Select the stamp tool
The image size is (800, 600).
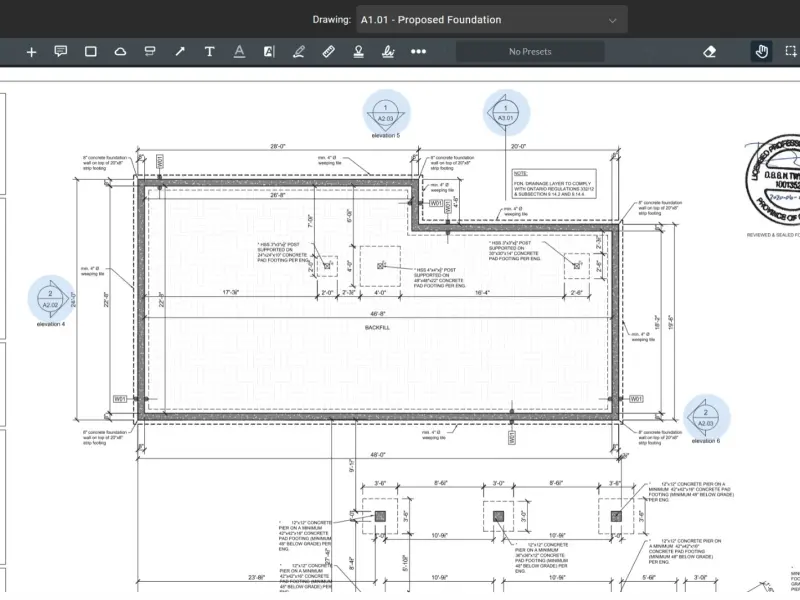coord(359,52)
